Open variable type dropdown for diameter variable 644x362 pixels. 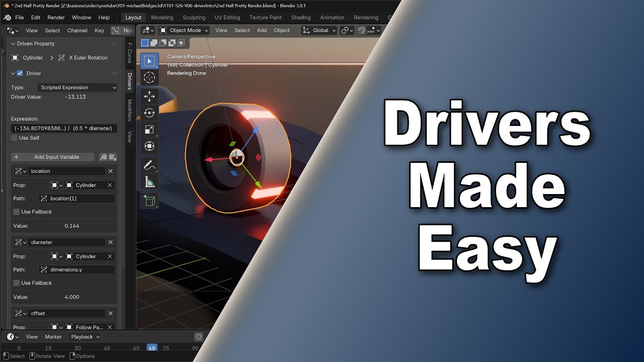point(20,242)
